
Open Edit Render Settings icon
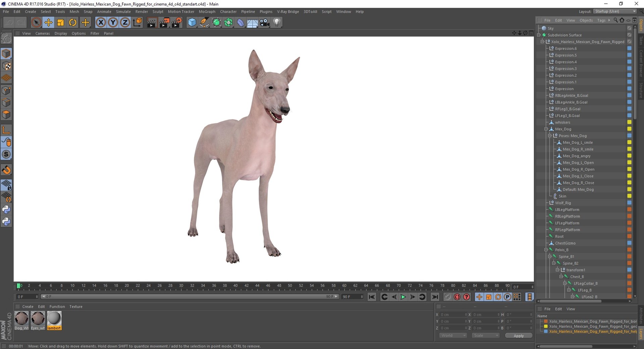click(x=176, y=22)
